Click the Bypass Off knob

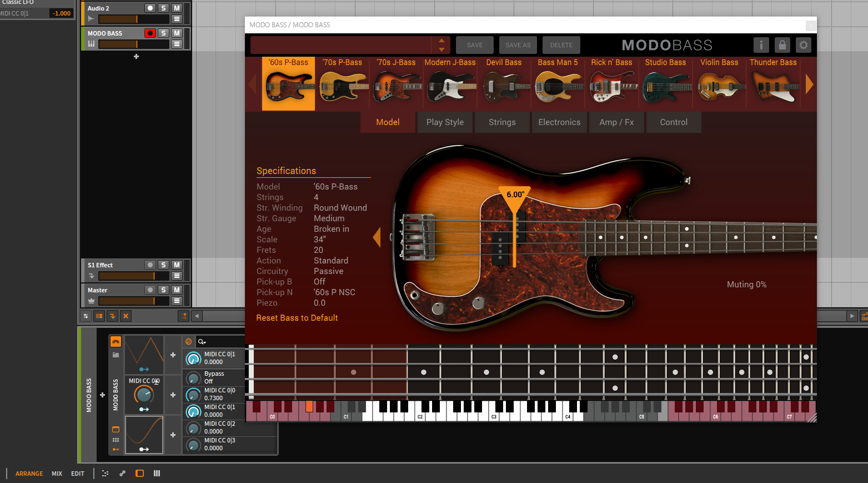[193, 378]
